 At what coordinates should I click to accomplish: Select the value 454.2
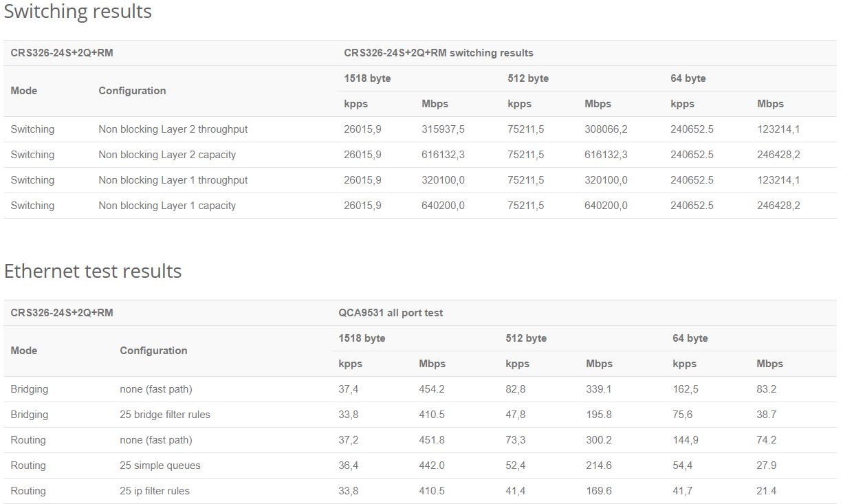pyautogui.click(x=432, y=389)
